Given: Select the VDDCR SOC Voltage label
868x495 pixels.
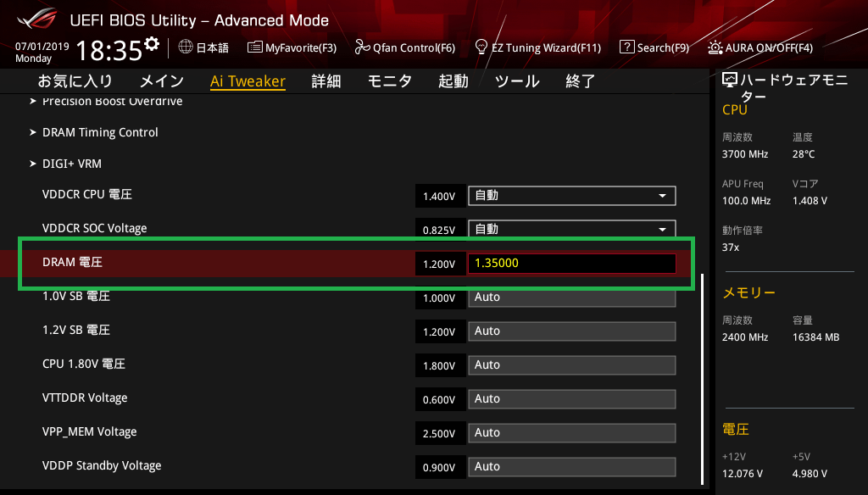Looking at the screenshot, I should 95,228.
